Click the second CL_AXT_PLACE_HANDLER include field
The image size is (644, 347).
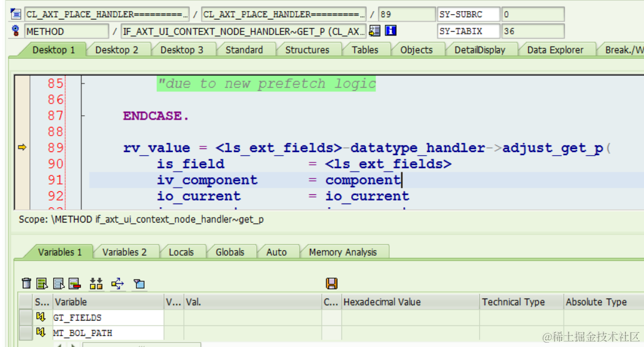click(x=284, y=14)
